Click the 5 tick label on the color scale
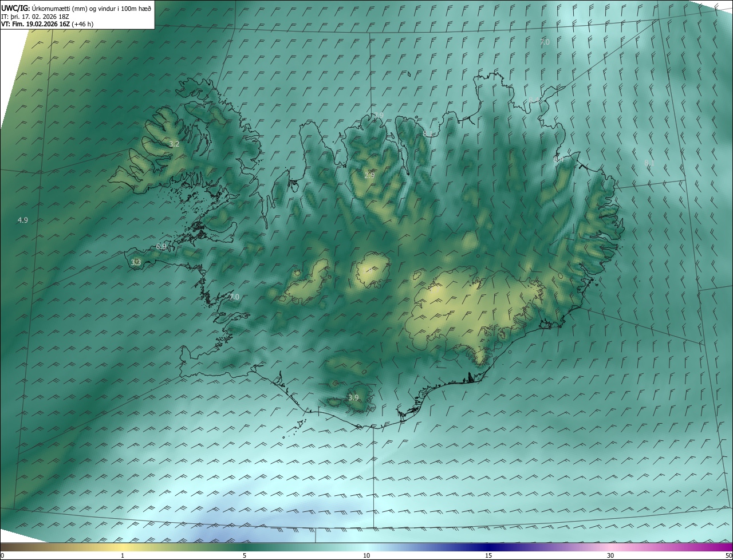This screenshot has width=733, height=560. 245,556
